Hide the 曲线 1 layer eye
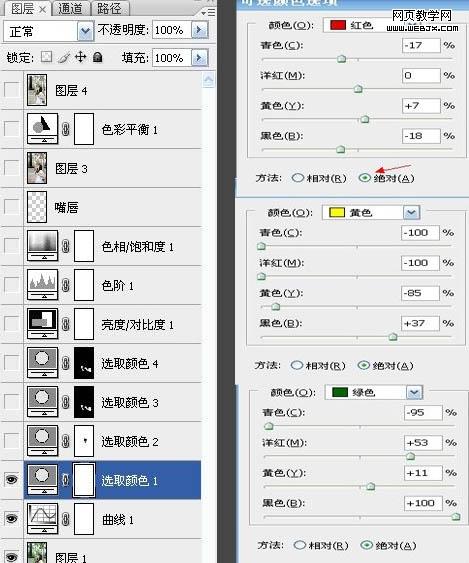This screenshot has height=563, width=469. click(x=11, y=518)
